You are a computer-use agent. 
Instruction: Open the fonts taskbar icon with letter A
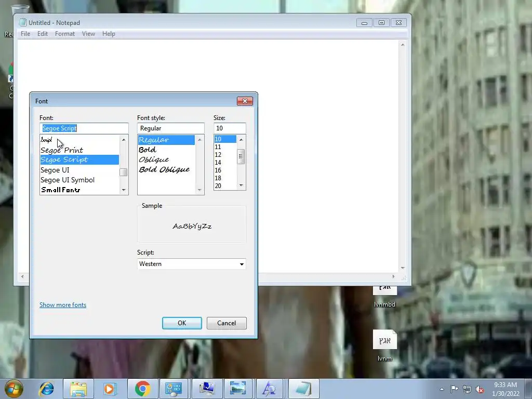click(x=270, y=389)
